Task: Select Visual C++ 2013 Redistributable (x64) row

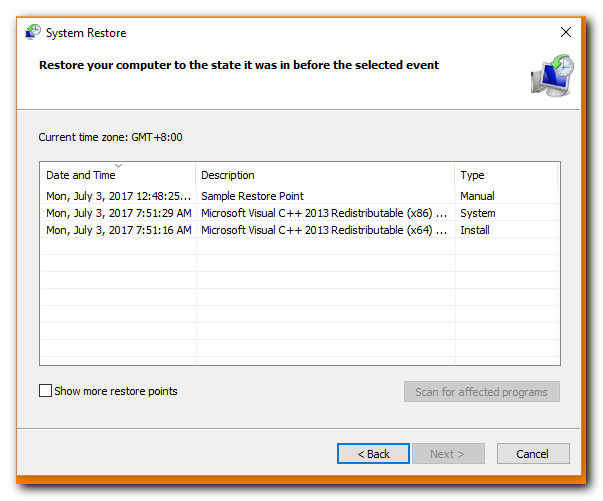Action: [x=300, y=230]
